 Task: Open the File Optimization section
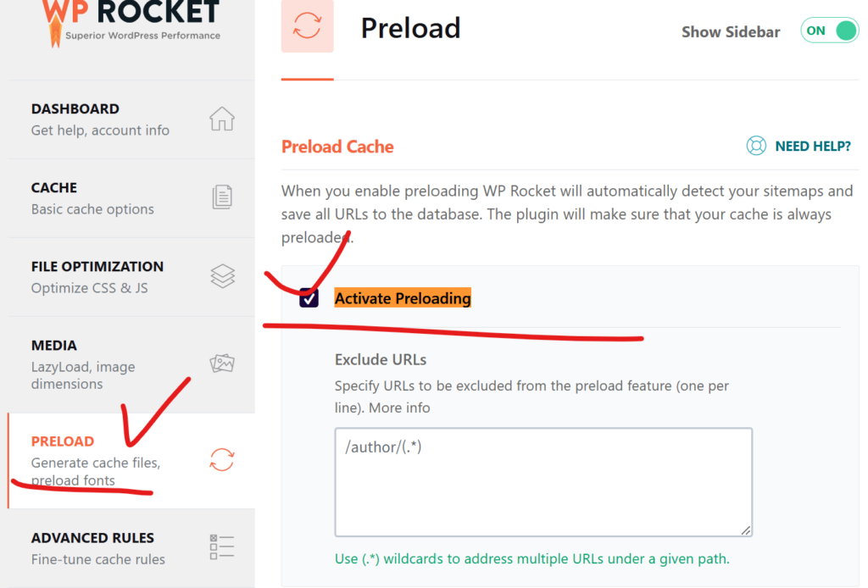coord(131,277)
